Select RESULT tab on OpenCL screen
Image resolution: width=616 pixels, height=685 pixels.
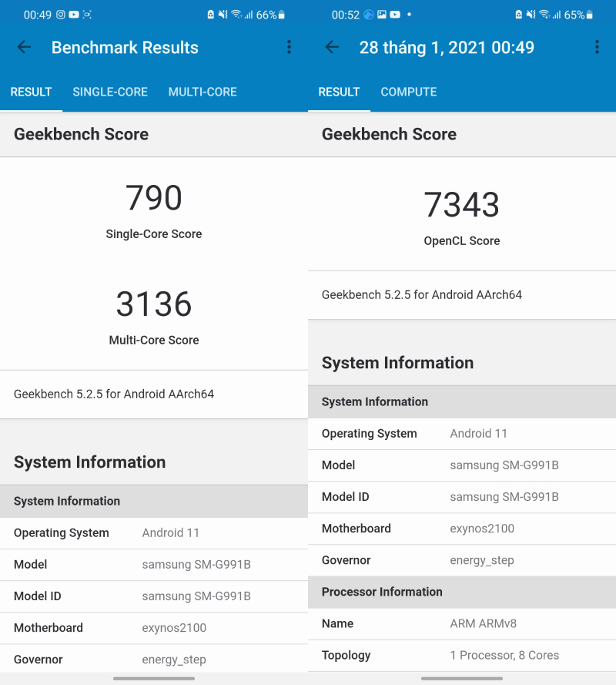click(x=339, y=92)
